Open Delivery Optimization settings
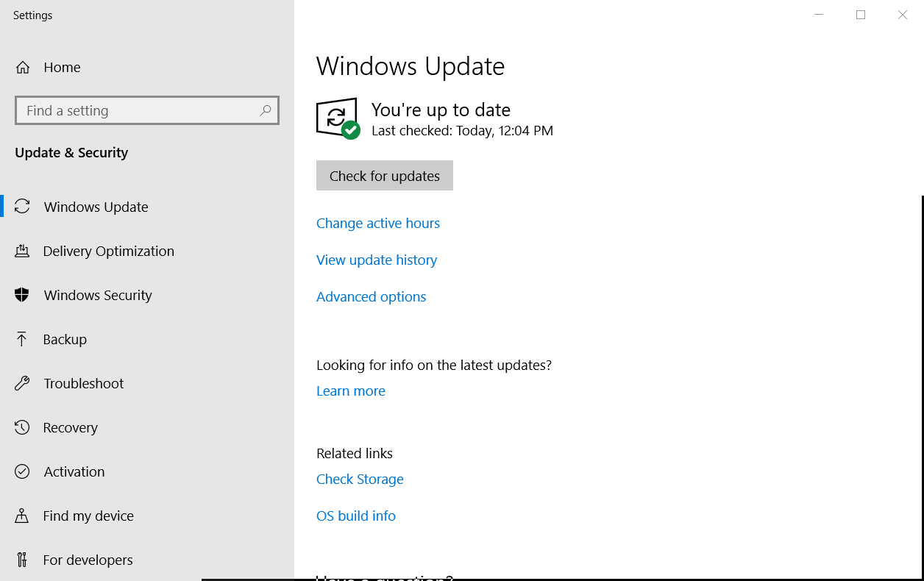Viewport: 924px width, 581px height. 147,251
